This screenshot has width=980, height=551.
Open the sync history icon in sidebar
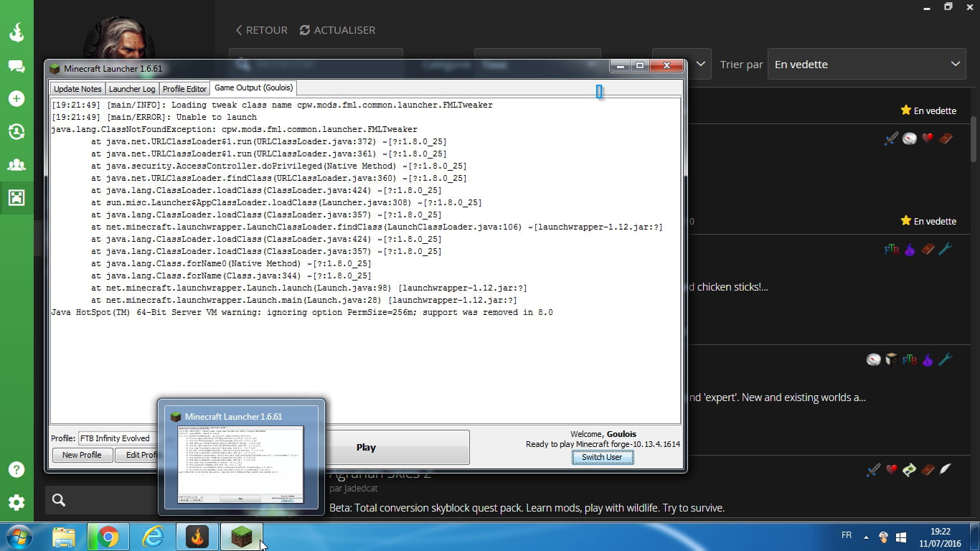[17, 131]
